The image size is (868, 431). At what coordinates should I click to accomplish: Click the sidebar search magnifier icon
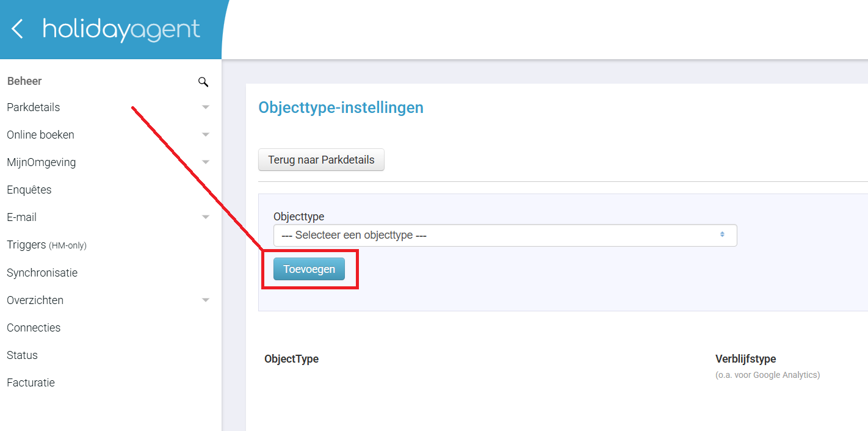point(203,82)
